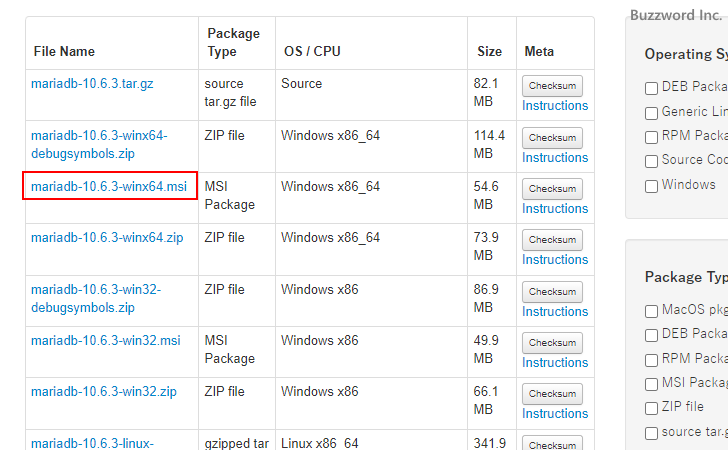728x450 pixels.
Task: Toggle the MSI Package type checkbox
Action: pyautogui.click(x=652, y=384)
